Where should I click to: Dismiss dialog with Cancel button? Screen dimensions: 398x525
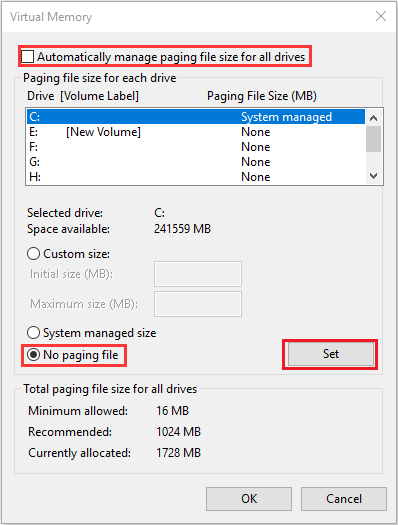[344, 499]
